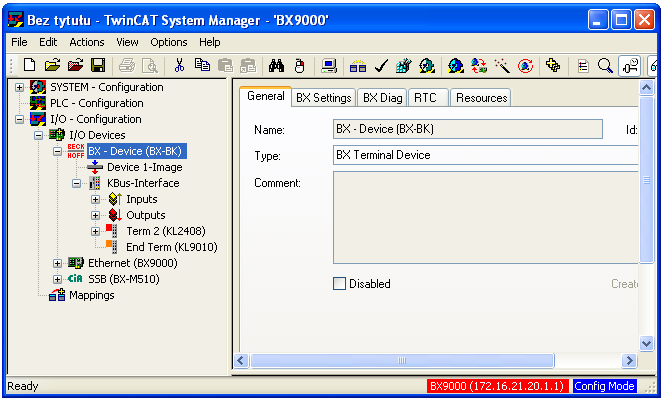Click the Config Mode status indicator

point(604,386)
